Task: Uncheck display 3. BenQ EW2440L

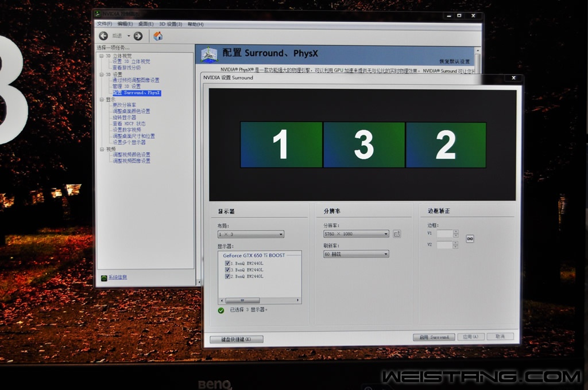Action: point(228,270)
